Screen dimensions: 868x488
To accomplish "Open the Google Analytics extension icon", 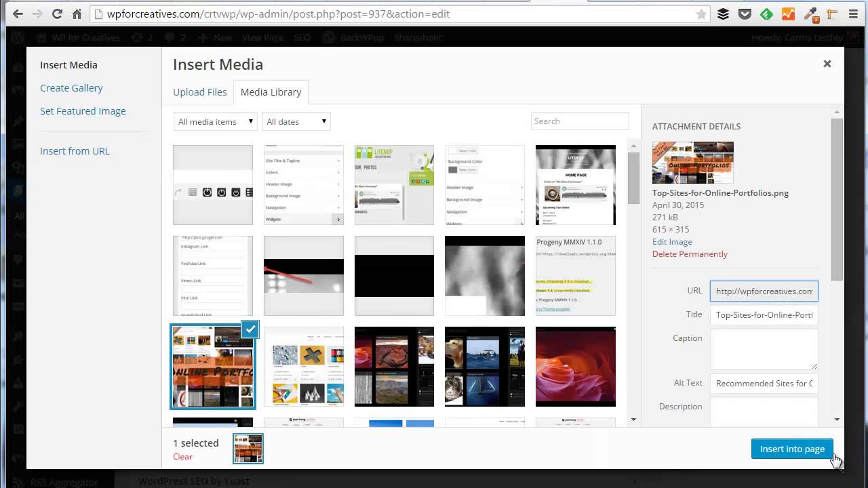I will coord(788,14).
